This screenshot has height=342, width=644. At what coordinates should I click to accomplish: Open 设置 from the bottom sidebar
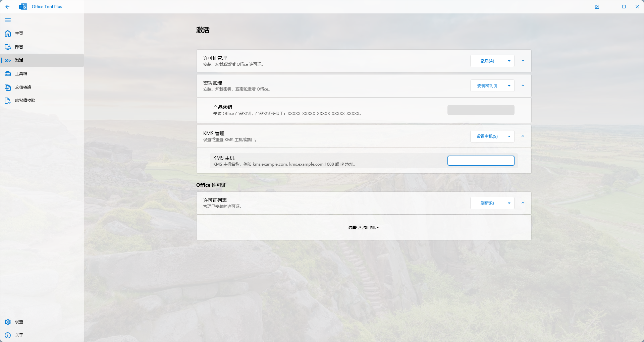8,322
